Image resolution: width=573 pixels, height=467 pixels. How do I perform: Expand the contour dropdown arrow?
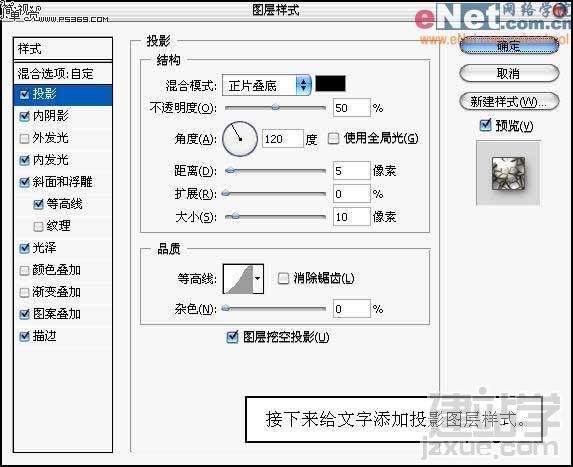[258, 279]
